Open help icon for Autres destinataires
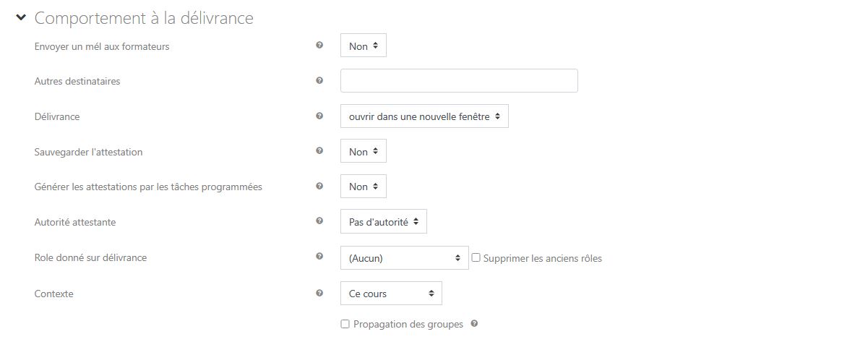The height and width of the screenshot is (342, 868). [x=319, y=80]
